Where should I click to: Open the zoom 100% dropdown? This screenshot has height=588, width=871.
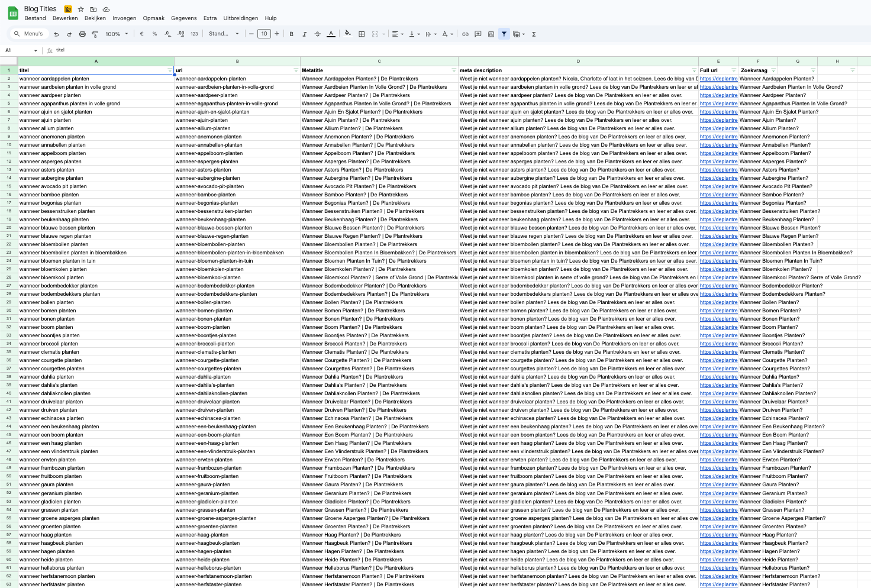click(117, 34)
